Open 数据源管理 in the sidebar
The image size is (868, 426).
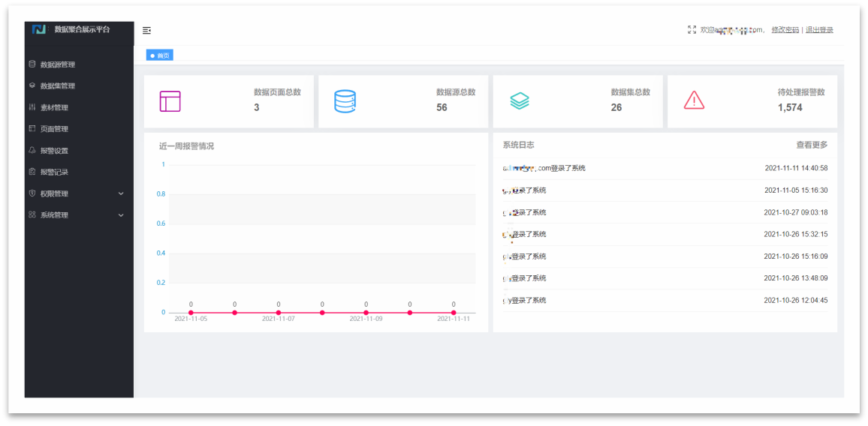tap(58, 64)
